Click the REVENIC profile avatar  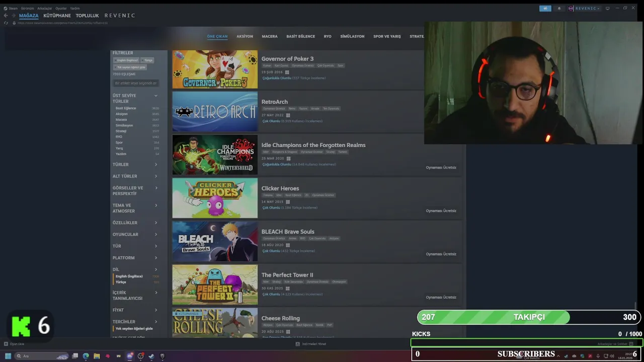(x=571, y=9)
